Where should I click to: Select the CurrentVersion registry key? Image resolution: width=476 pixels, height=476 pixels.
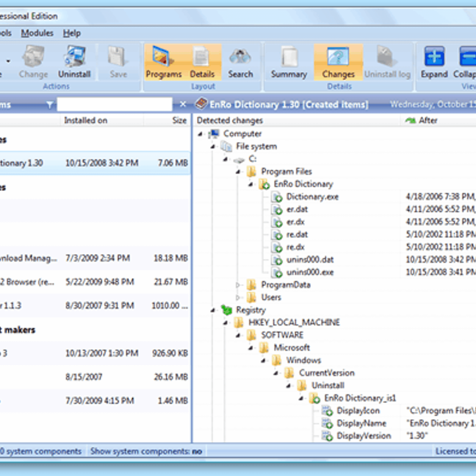pyautogui.click(x=327, y=373)
